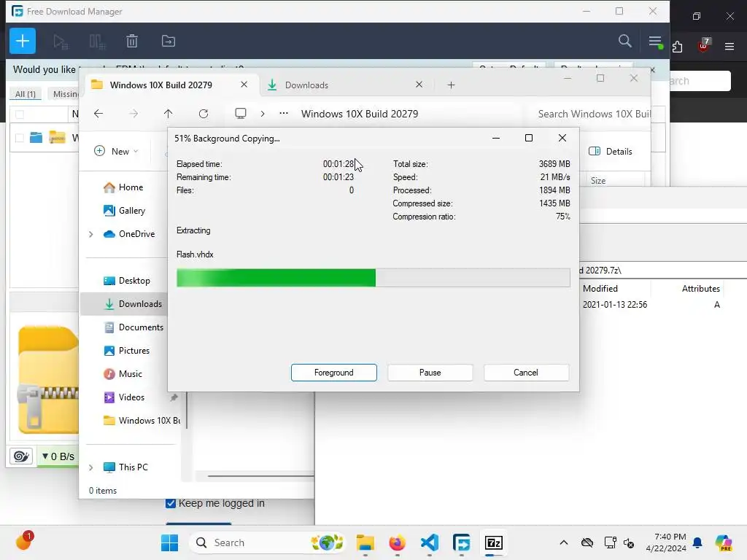Screen dimensions: 747x560
Task: Open the browser extensions puzzle icon
Action: tap(677, 46)
